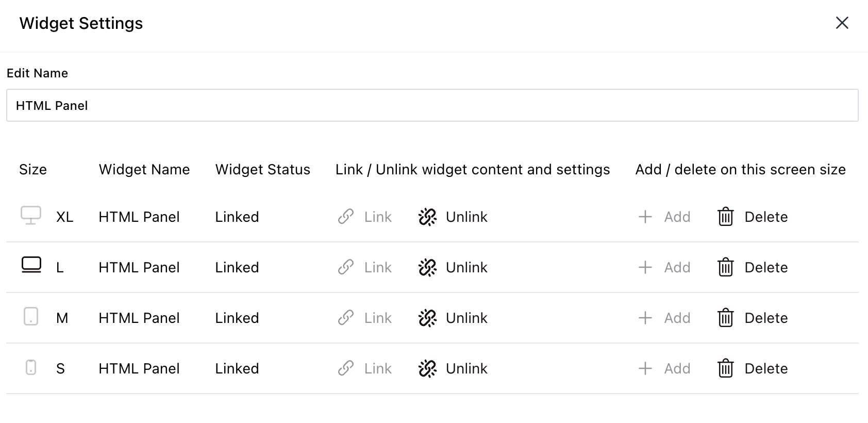Delete the HTML Panel on the L size

[766, 267]
